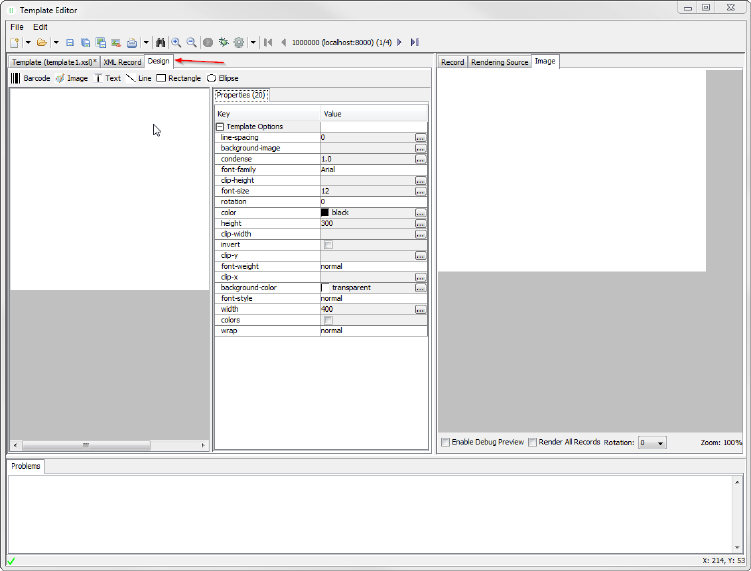
Task: Jump to the last record
Action: pyautogui.click(x=415, y=43)
